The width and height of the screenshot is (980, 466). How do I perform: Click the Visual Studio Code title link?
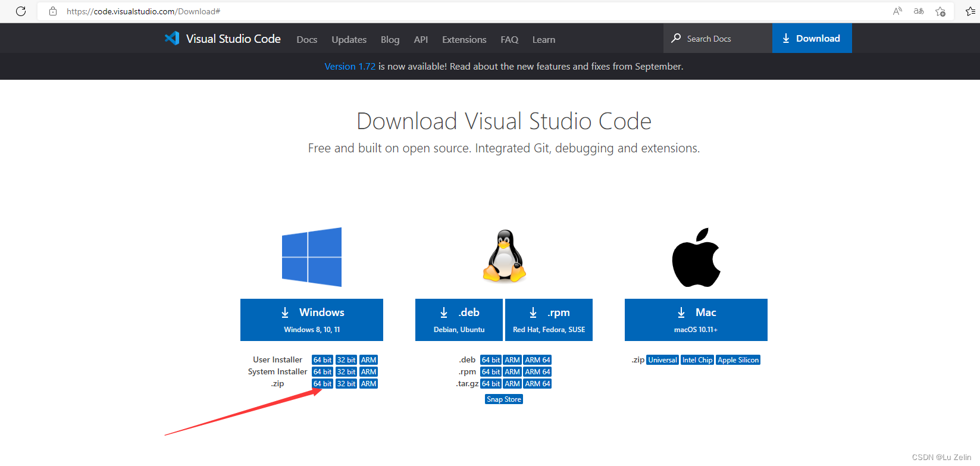pos(233,39)
